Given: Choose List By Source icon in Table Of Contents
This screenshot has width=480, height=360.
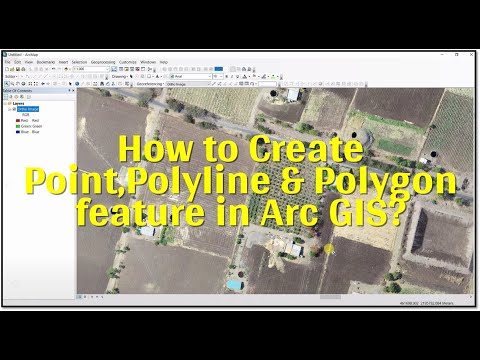Looking at the screenshot, I should [11, 97].
